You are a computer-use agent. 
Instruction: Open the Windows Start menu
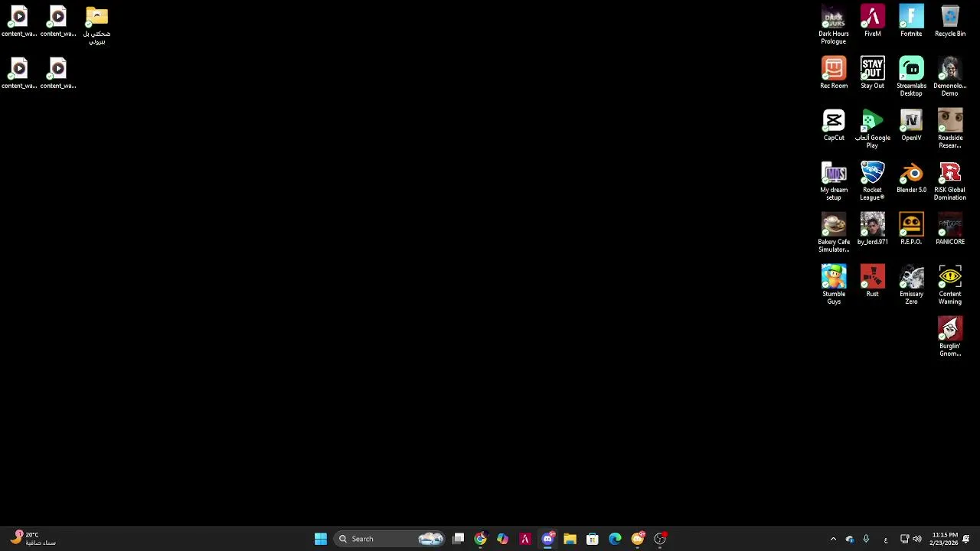tap(321, 539)
